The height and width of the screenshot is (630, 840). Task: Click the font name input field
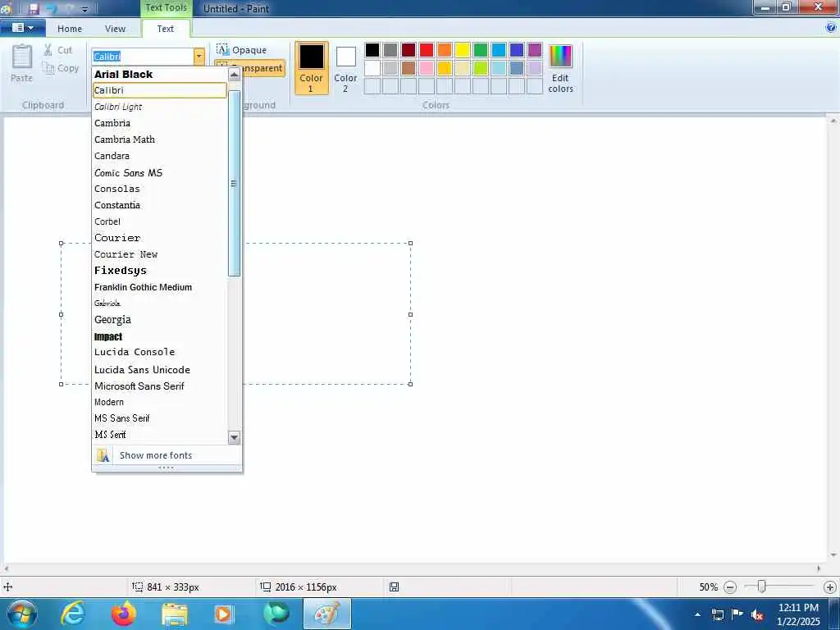143,57
